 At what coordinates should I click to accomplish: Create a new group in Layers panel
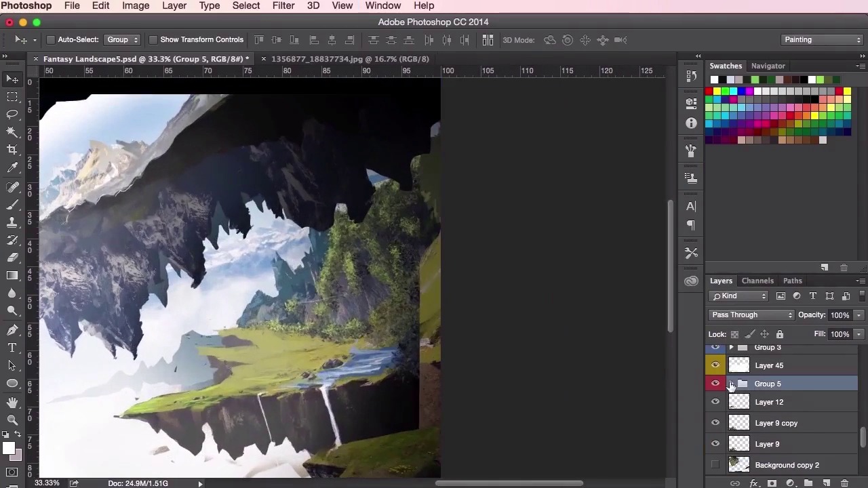[808, 483]
